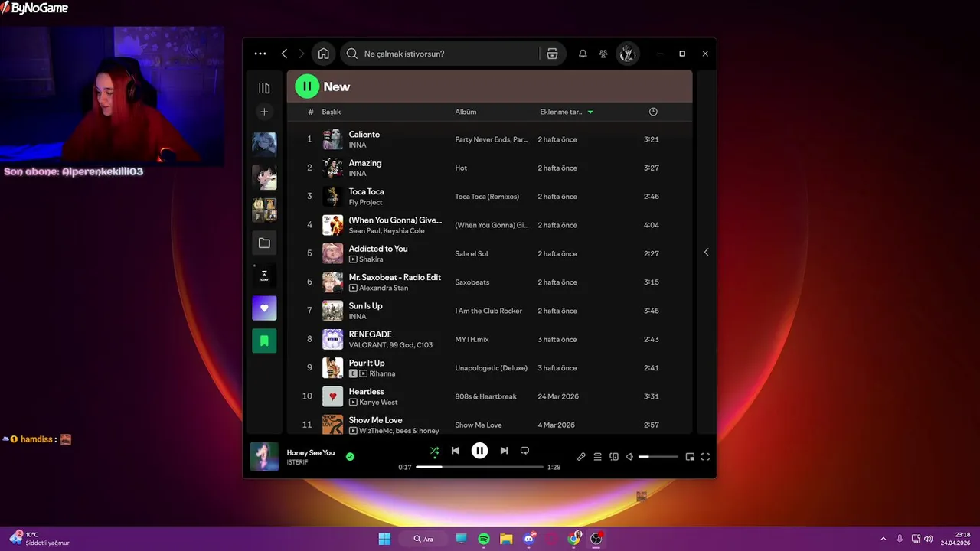Open the folder item in library sidebar
The width and height of the screenshot is (980, 551).
pos(264,243)
